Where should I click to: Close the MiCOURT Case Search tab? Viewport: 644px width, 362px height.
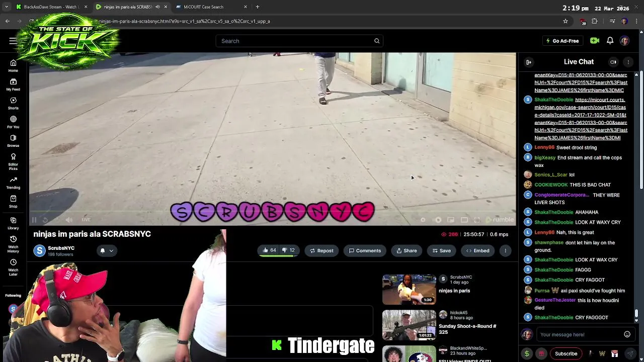point(246,7)
